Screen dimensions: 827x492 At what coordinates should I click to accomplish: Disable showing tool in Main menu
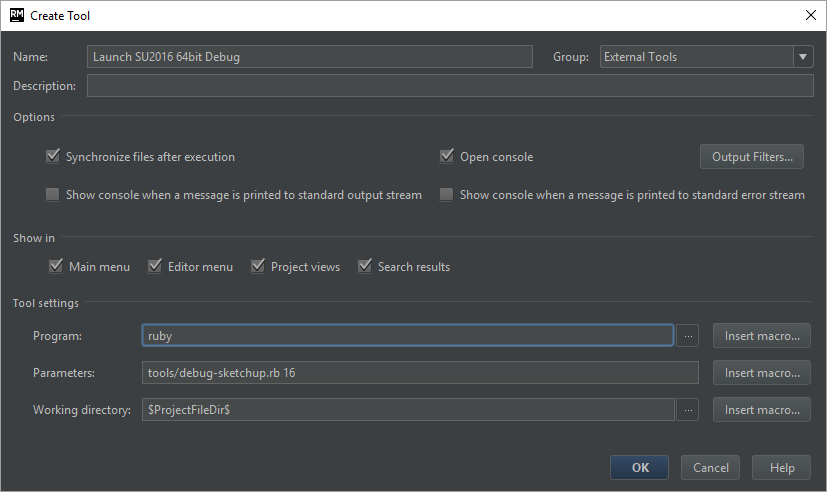click(56, 267)
